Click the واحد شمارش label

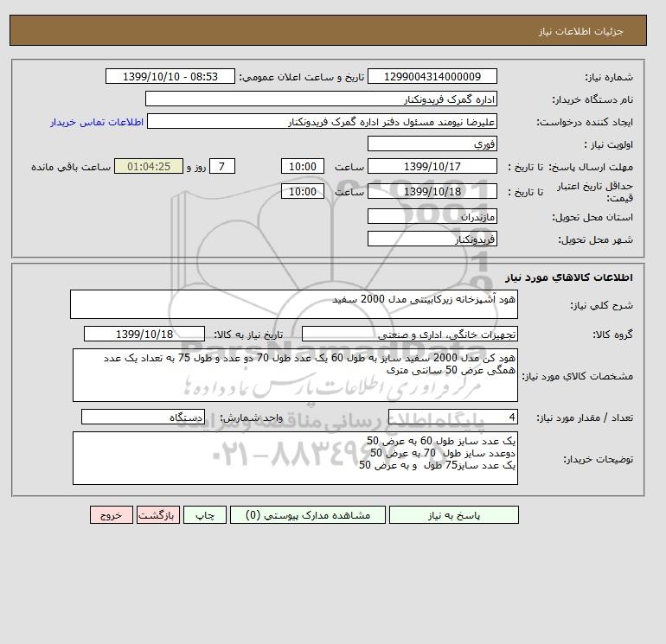pos(252,418)
